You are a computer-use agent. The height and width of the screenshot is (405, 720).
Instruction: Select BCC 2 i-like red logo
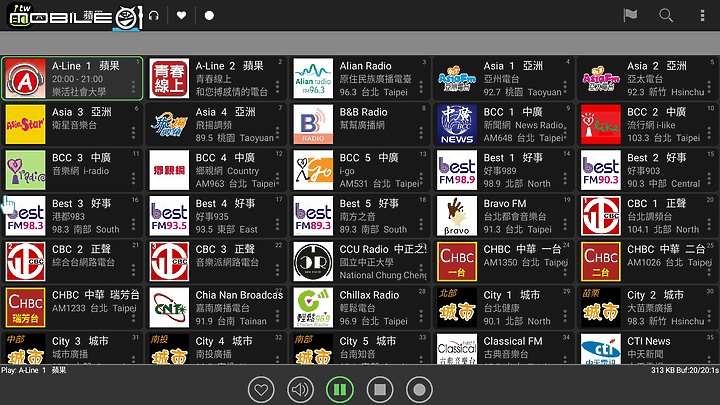click(x=601, y=124)
